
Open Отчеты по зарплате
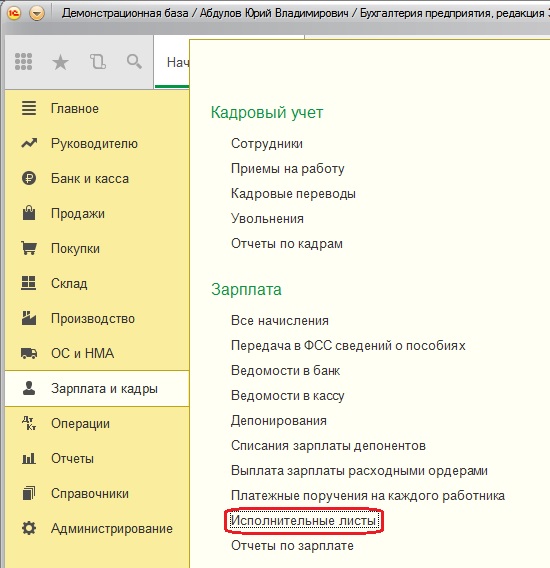click(x=292, y=546)
